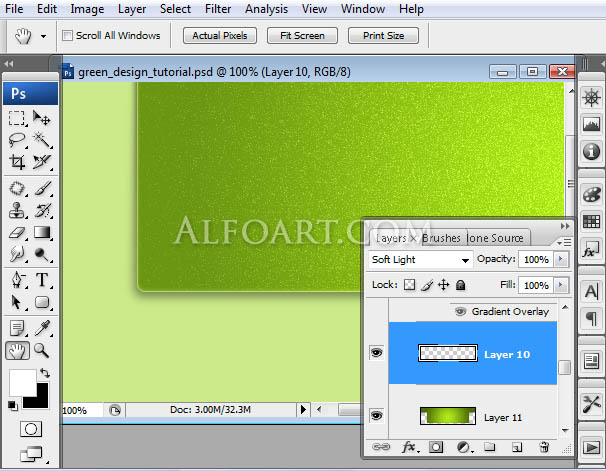Select the Dodge tool
The width and height of the screenshot is (606, 471).
coord(42,254)
